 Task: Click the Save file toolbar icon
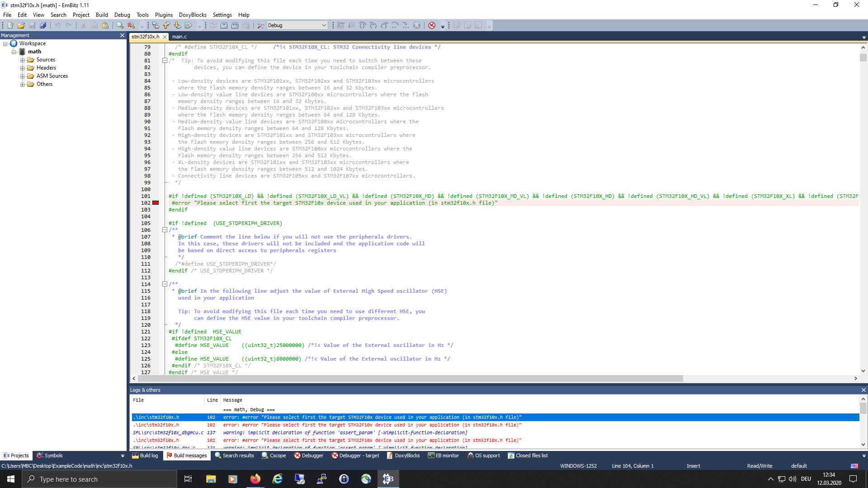tap(32, 25)
